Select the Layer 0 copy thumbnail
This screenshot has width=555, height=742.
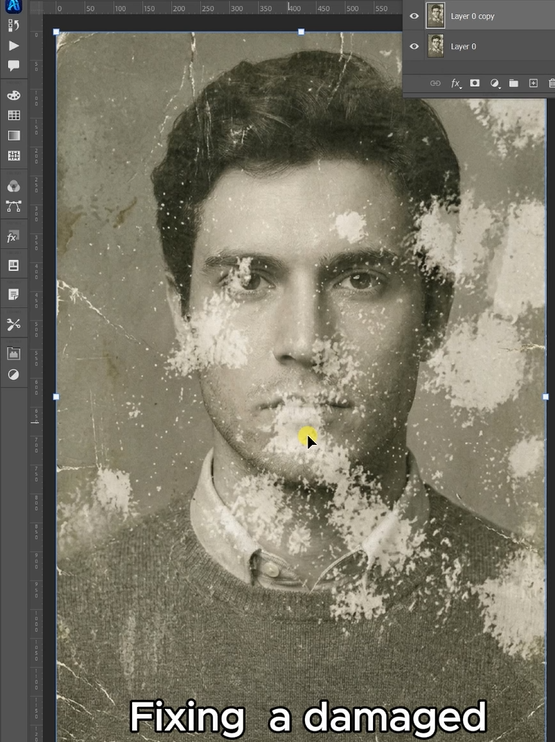(x=435, y=16)
